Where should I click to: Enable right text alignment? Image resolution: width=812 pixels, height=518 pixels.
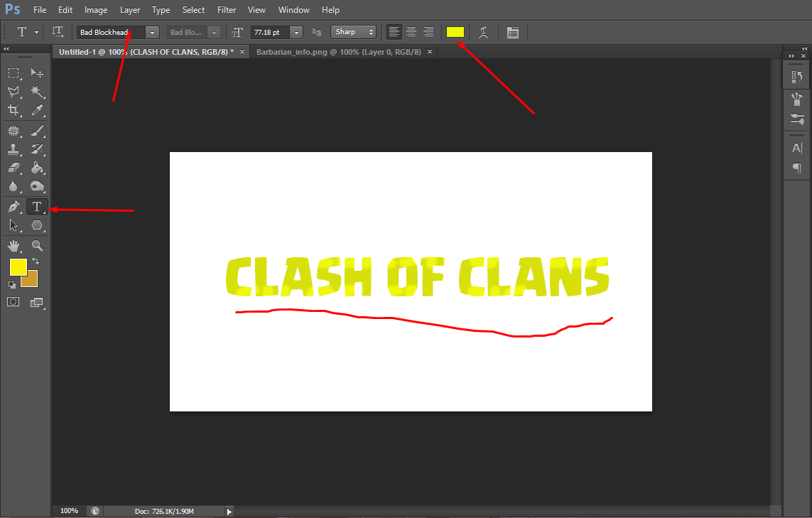click(428, 31)
